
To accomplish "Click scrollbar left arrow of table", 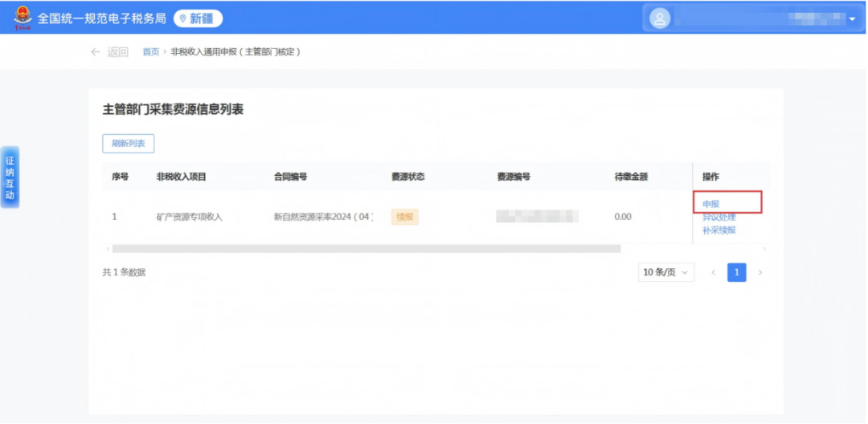I will (108, 249).
